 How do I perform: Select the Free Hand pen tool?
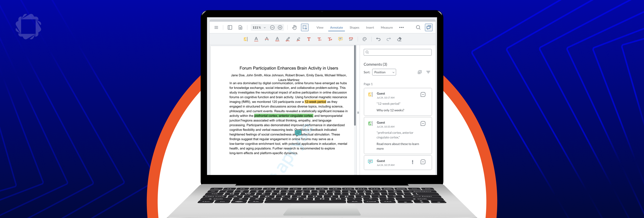288,39
